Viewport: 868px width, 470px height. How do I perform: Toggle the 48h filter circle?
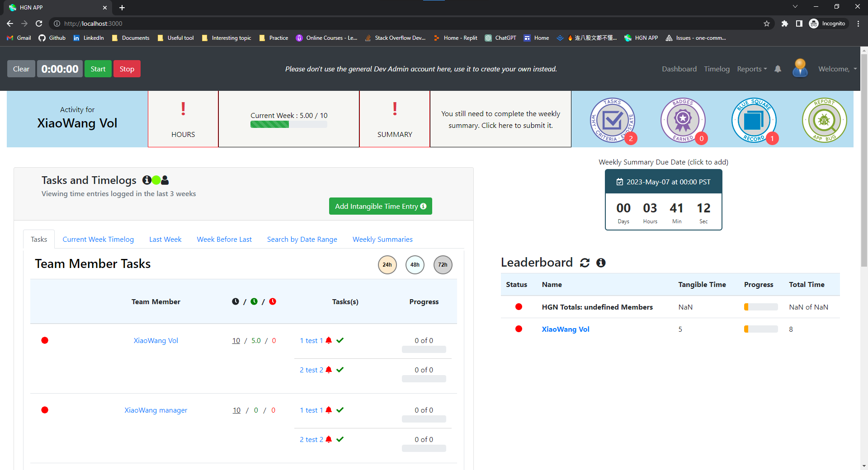[415, 265]
